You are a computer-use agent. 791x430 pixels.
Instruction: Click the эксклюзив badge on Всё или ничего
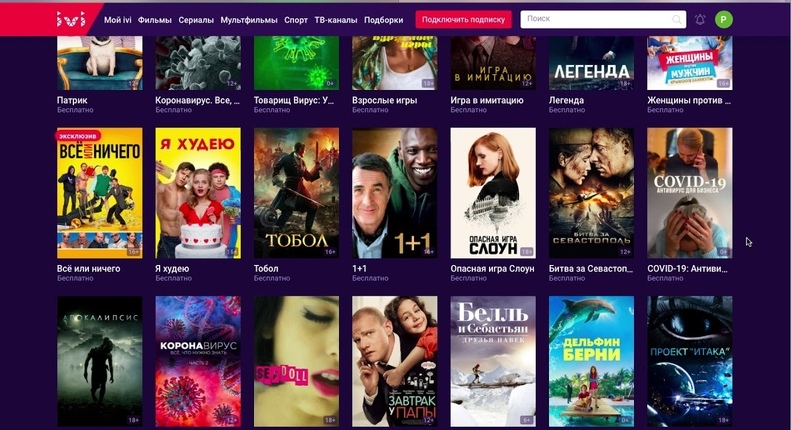77,136
